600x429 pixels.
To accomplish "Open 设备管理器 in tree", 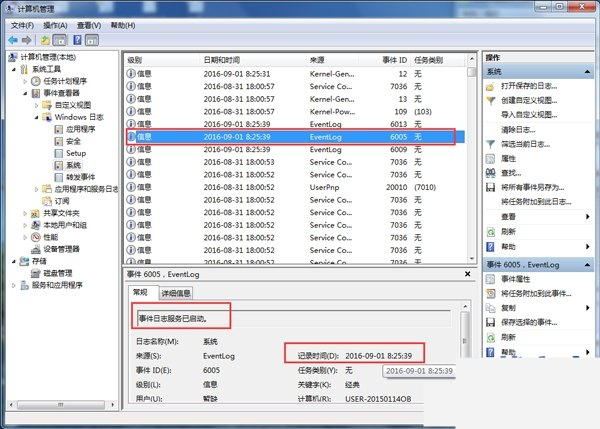I will coord(61,249).
